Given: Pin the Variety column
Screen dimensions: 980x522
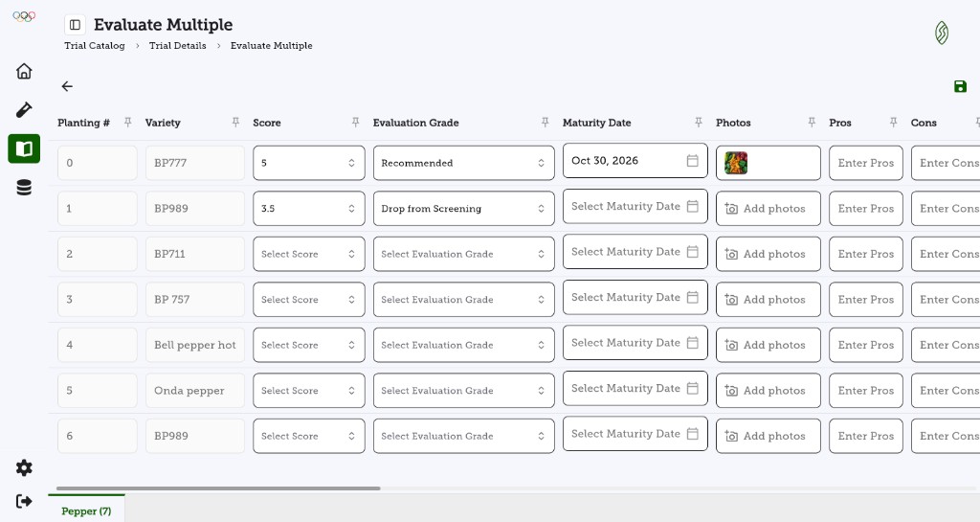Looking at the screenshot, I should pos(235,123).
